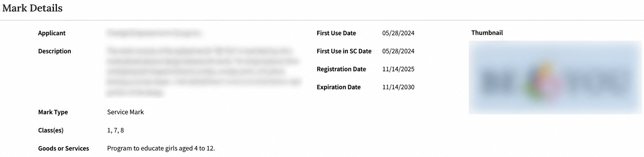This screenshot has height=157, width=644.
Task: Click the expiration date 11/14/2030
Action: point(398,87)
